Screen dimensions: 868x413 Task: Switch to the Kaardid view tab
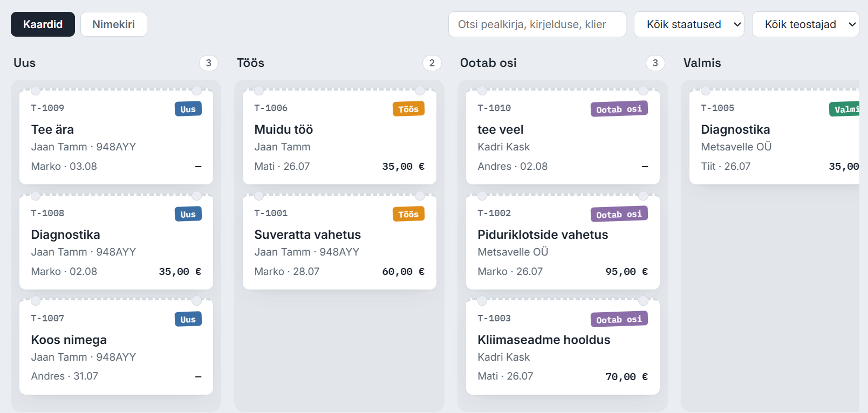(x=43, y=24)
